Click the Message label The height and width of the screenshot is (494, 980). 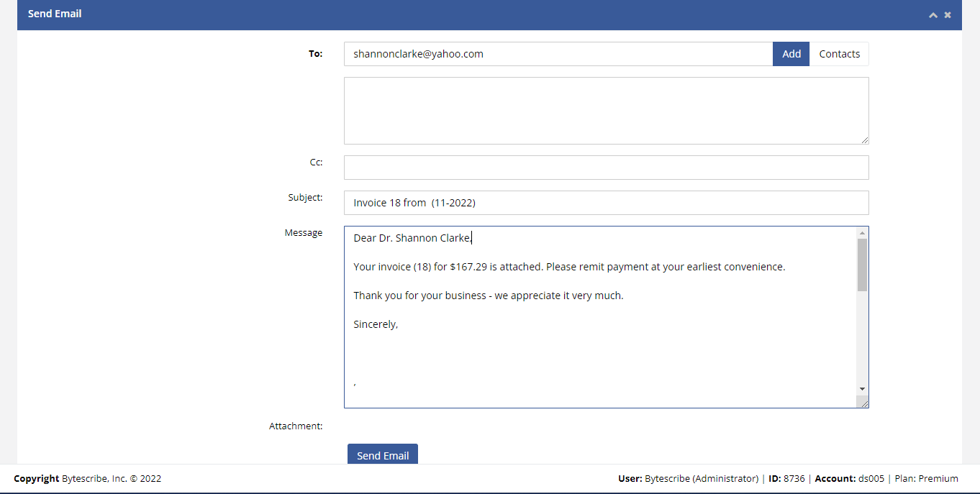pos(303,232)
